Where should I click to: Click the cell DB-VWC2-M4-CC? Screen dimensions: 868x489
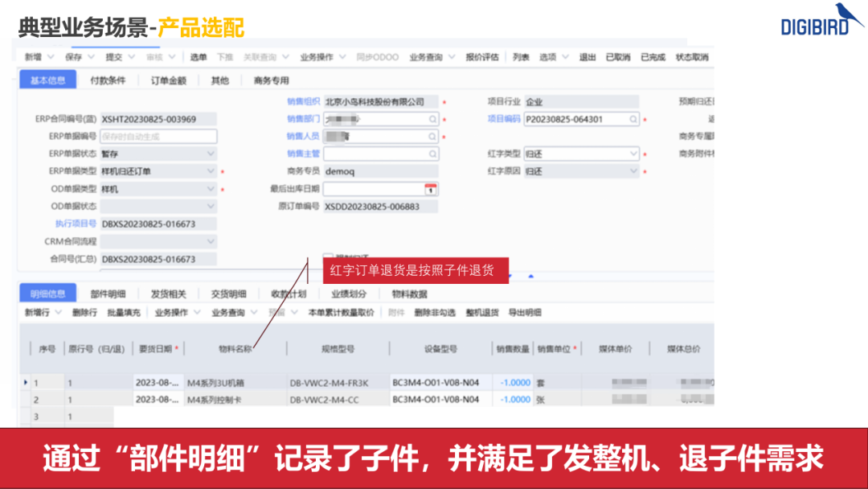338,399
